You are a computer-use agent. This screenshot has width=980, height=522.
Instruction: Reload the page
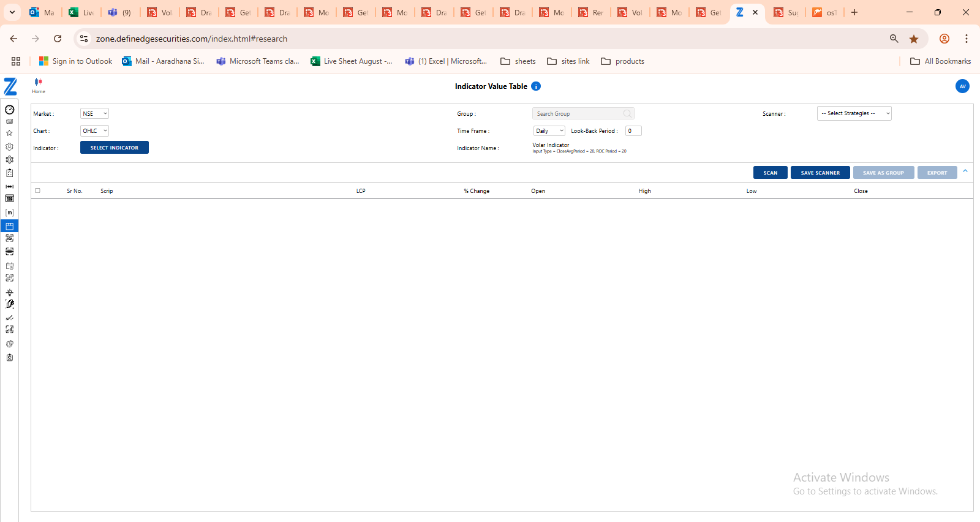[58, 39]
